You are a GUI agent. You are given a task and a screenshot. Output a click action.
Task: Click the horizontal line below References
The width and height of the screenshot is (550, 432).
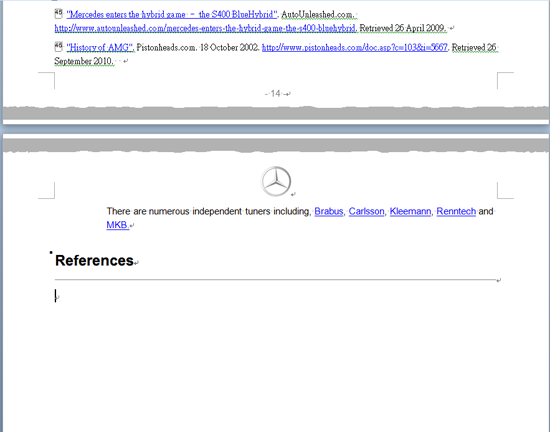click(x=276, y=280)
